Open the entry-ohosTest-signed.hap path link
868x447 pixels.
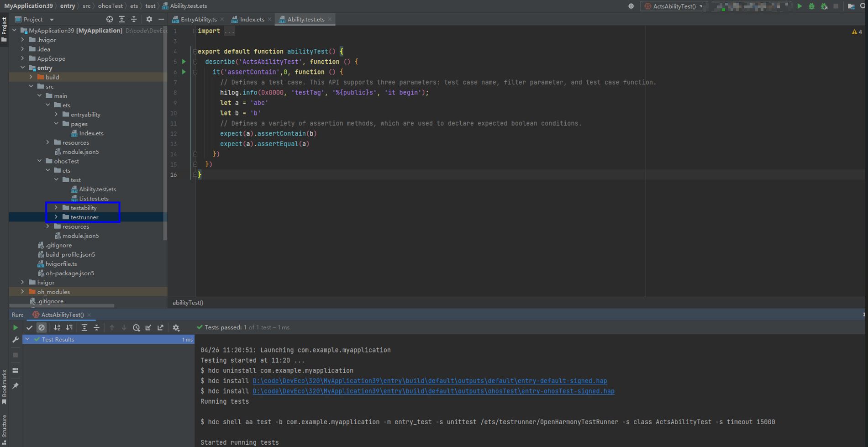433,391
